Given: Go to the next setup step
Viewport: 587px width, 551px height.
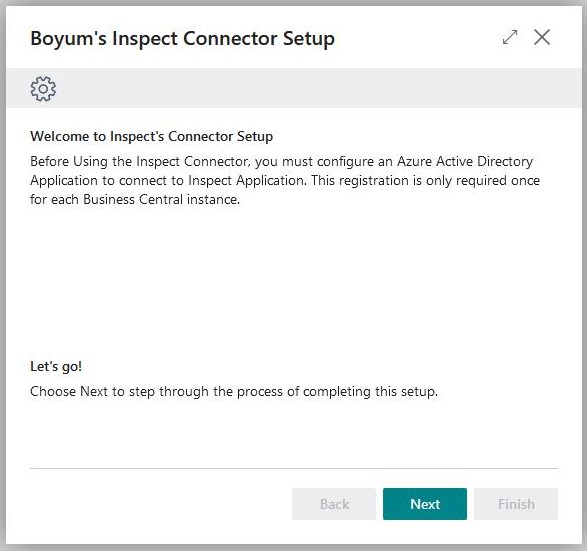Looking at the screenshot, I should pyautogui.click(x=425, y=504).
